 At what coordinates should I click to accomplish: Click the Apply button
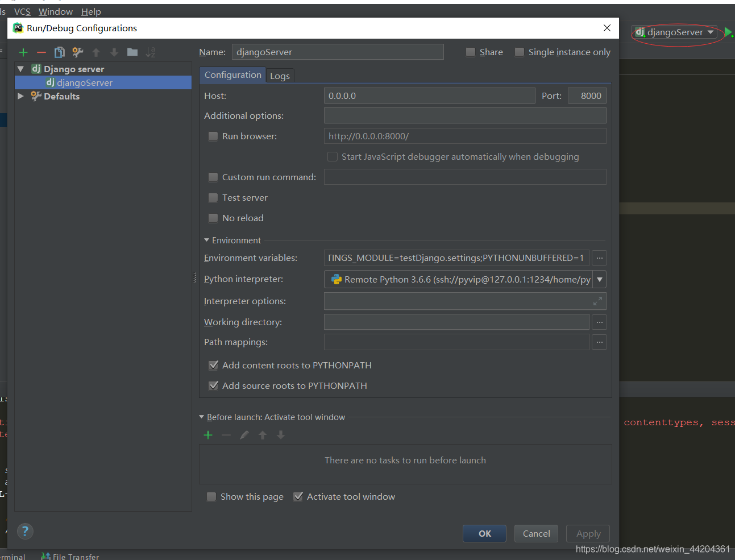[588, 534]
